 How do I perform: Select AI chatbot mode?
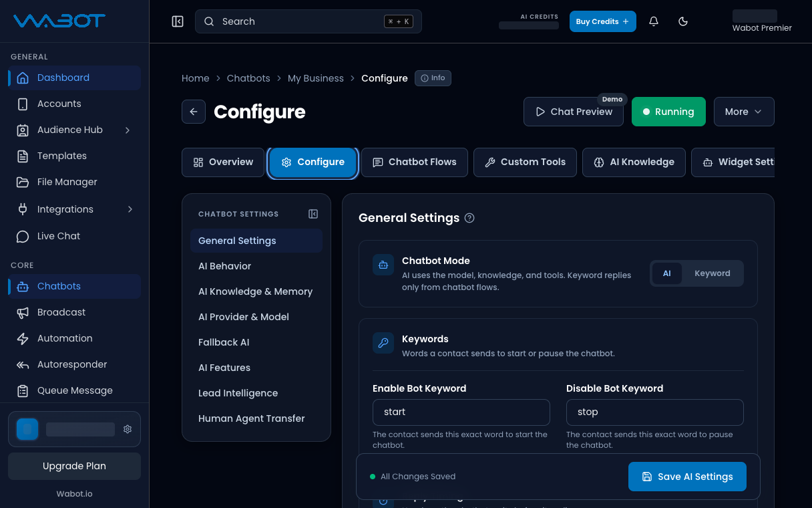[666, 273]
